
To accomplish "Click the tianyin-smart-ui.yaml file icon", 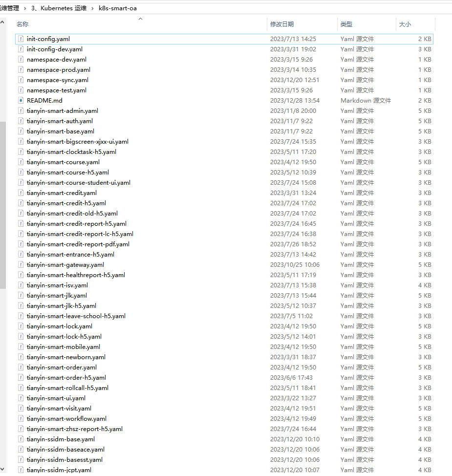I will pos(21,398).
